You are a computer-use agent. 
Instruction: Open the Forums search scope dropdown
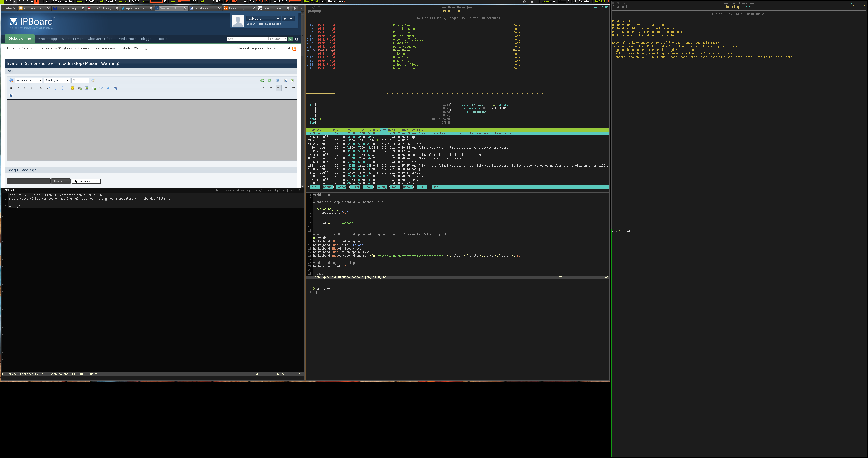(278, 39)
